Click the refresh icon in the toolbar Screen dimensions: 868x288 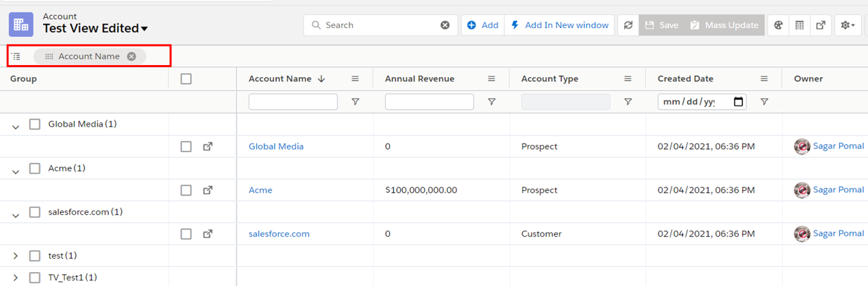click(x=628, y=25)
